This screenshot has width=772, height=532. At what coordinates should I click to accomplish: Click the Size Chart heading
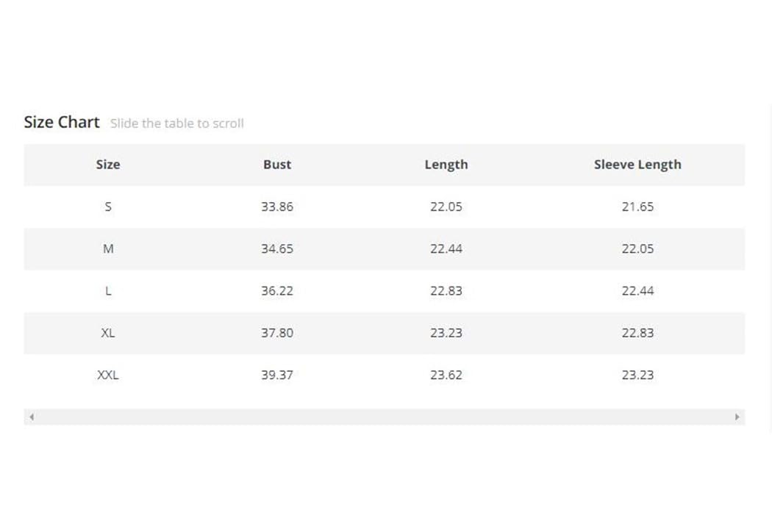click(62, 122)
